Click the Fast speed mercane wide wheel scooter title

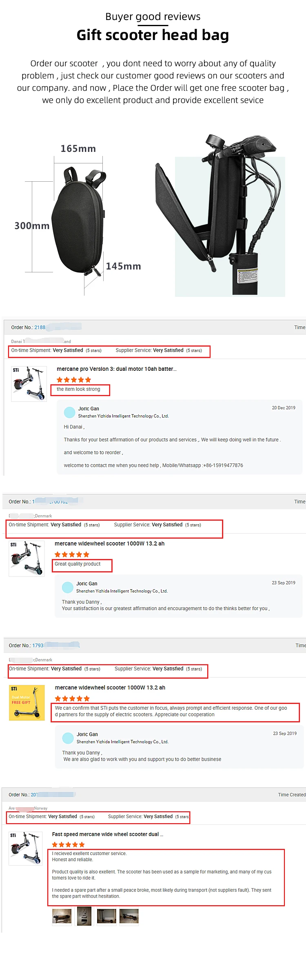click(108, 834)
